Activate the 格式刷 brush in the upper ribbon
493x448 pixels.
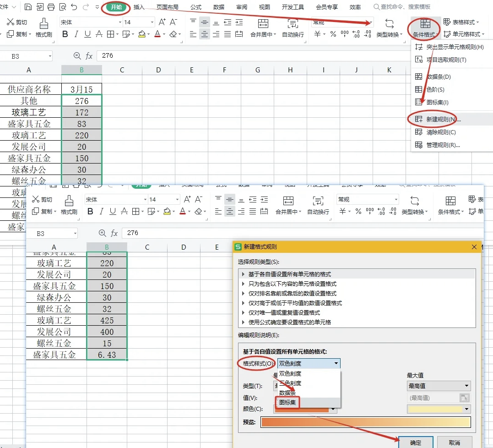(43, 27)
